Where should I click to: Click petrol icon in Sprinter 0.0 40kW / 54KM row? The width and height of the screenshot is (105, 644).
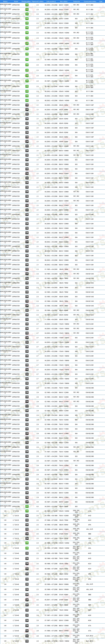coord(27,506)
